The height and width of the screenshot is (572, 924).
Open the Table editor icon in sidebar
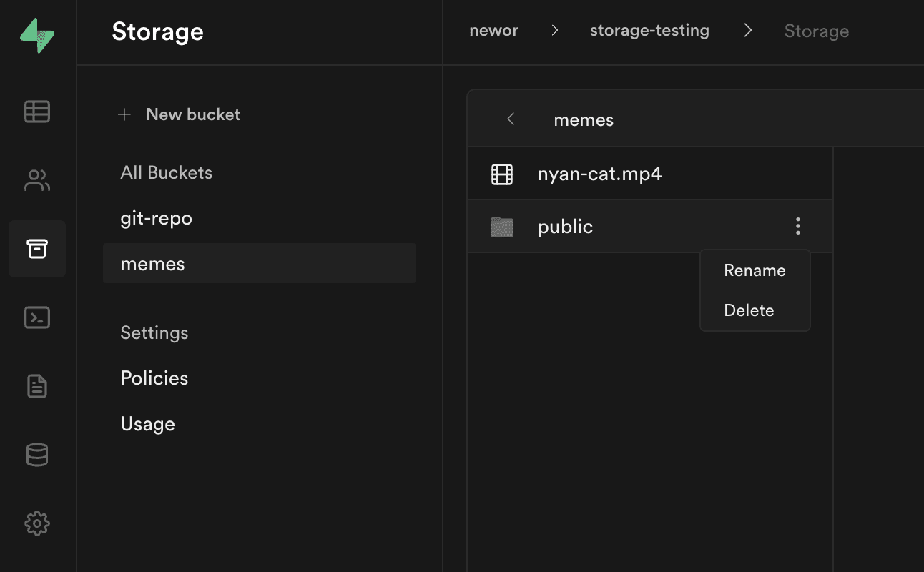pos(37,112)
